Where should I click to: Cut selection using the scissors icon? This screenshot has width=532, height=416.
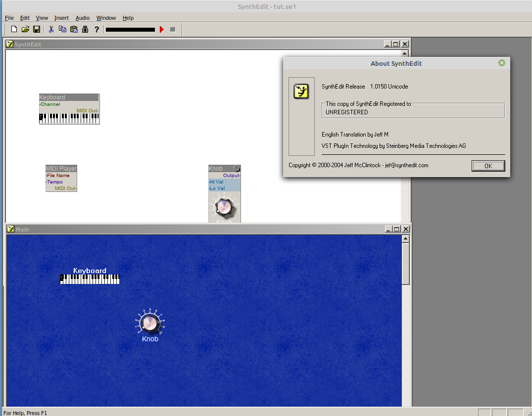click(51, 30)
